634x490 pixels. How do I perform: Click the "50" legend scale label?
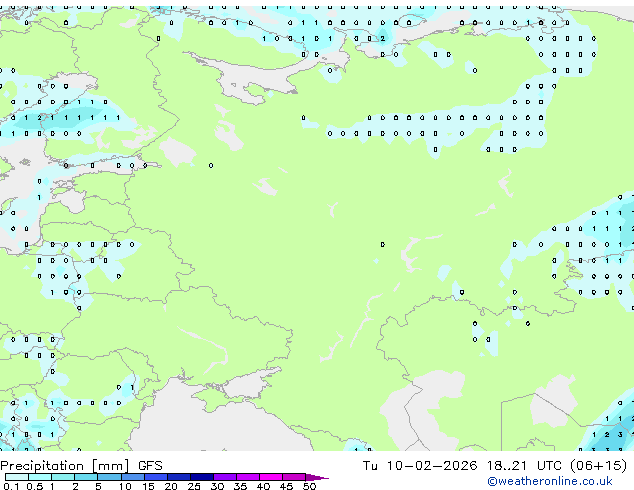tap(309, 486)
